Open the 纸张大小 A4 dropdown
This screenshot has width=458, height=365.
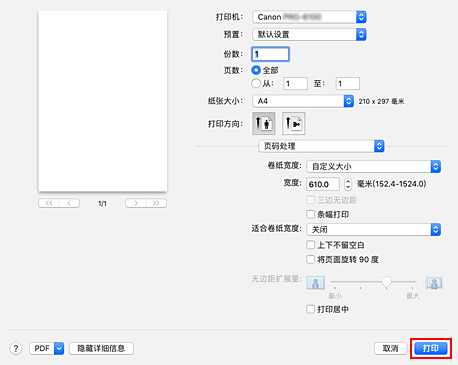click(x=303, y=101)
